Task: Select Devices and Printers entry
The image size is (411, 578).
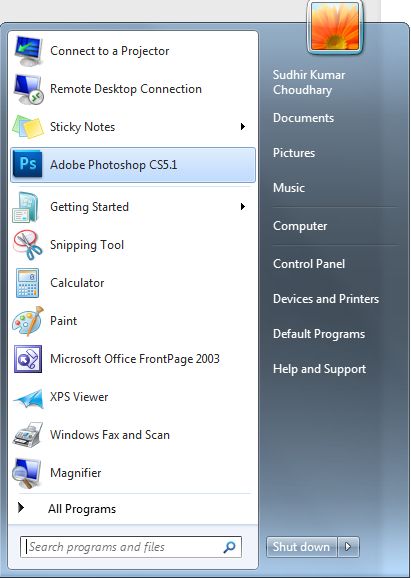Action: click(x=326, y=299)
